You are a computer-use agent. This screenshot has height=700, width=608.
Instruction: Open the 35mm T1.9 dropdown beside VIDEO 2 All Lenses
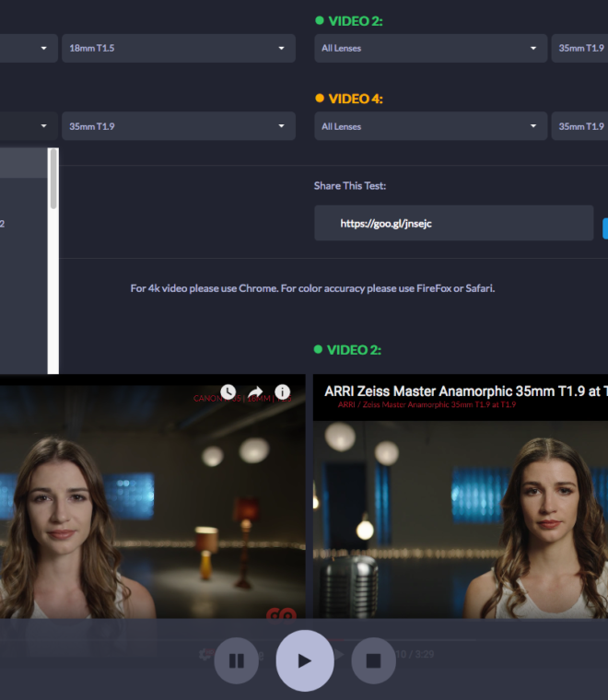(x=579, y=48)
